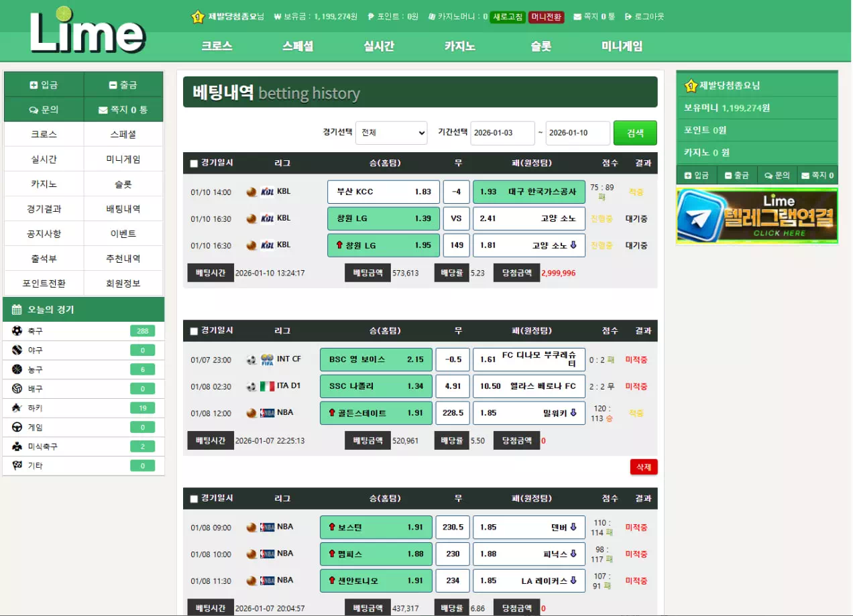This screenshot has width=853, height=616.
Task: Check the first bet slip checkbox
Action: pos(194,164)
